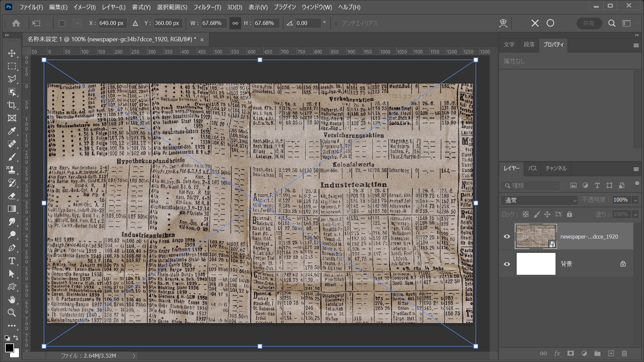Select the Path Selection tool
644x362 pixels.
pos(12,274)
